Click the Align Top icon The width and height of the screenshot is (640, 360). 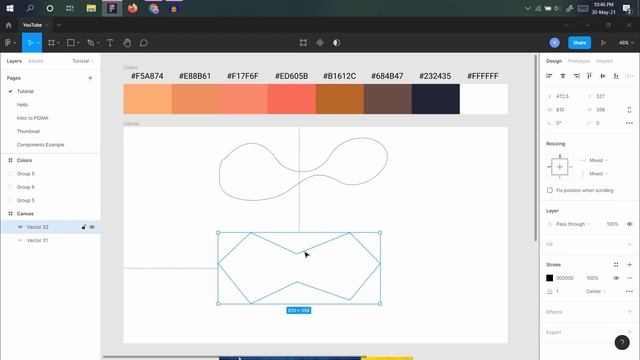589,76
